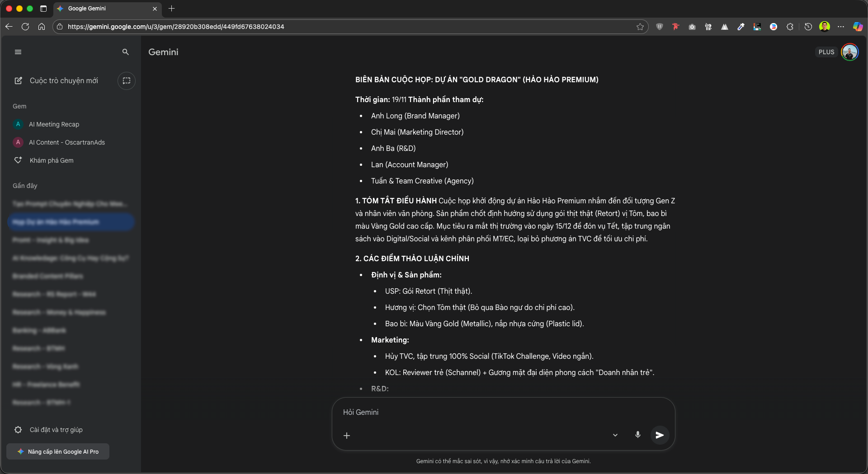Activate the microphone voice input
Screen dimensions: 868x474
point(637,435)
